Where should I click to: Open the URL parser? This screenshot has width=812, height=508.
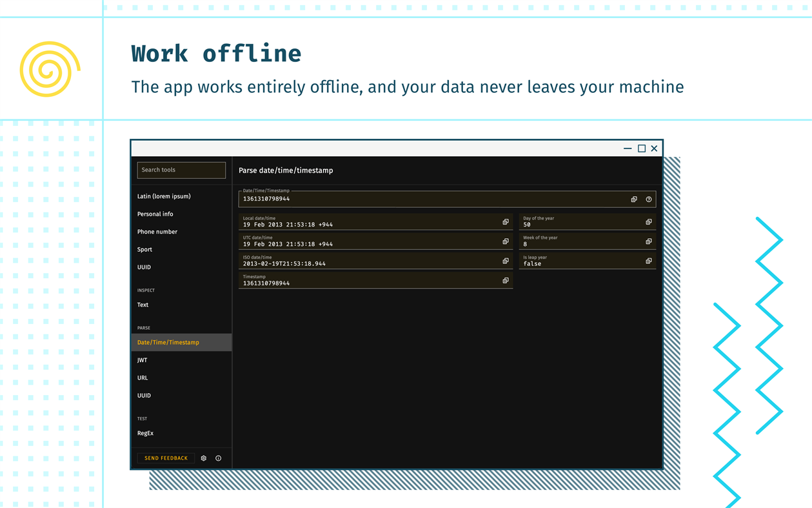click(143, 378)
